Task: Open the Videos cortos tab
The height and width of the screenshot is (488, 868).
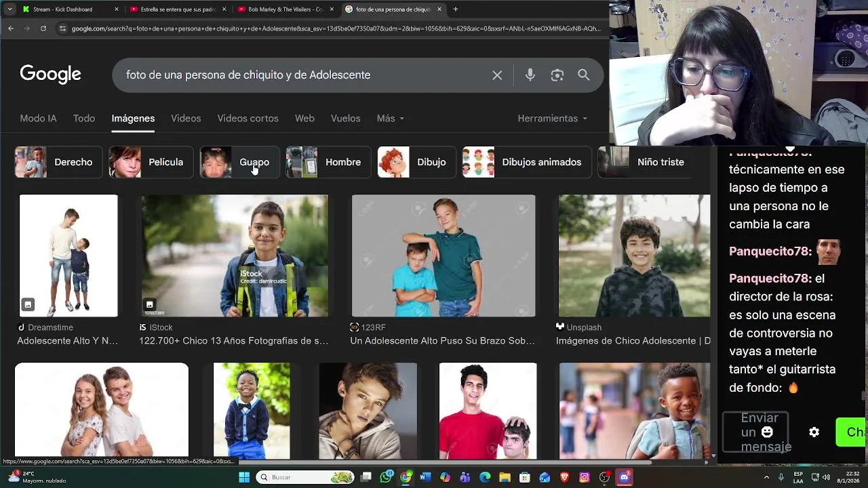Action: tap(248, 119)
